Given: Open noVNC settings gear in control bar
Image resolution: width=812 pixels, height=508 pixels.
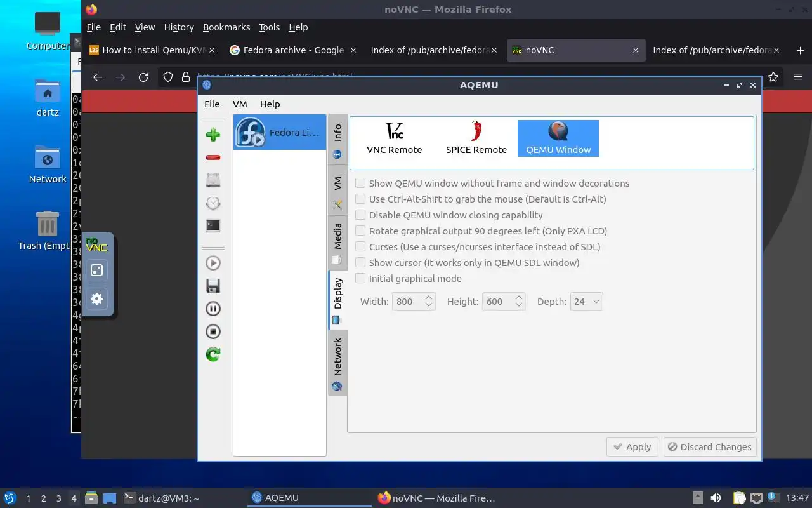Looking at the screenshot, I should (x=97, y=298).
